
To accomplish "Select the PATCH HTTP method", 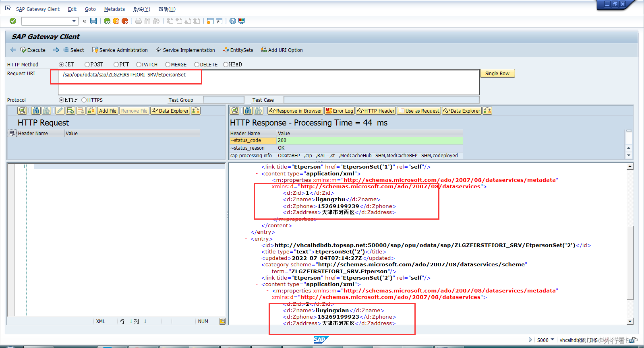I will click(139, 64).
